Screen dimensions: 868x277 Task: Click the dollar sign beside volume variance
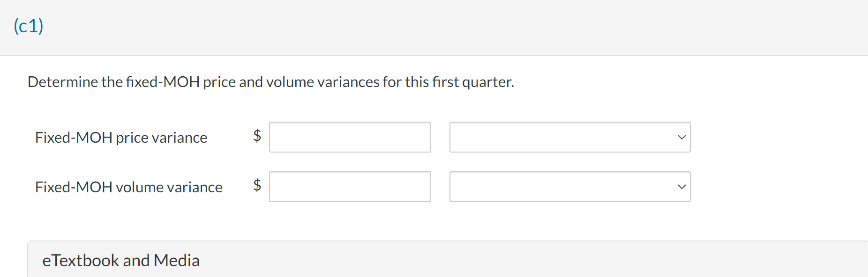tap(256, 185)
